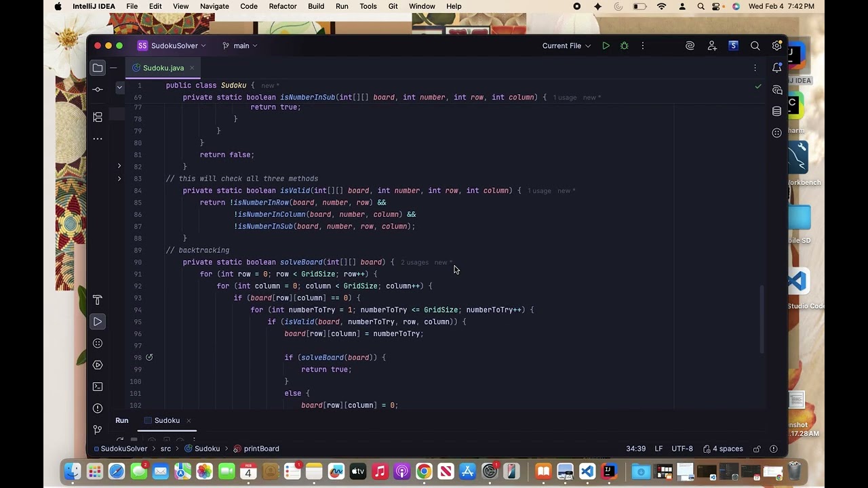Click the green inspection checkmark in the editor

pyautogui.click(x=758, y=87)
